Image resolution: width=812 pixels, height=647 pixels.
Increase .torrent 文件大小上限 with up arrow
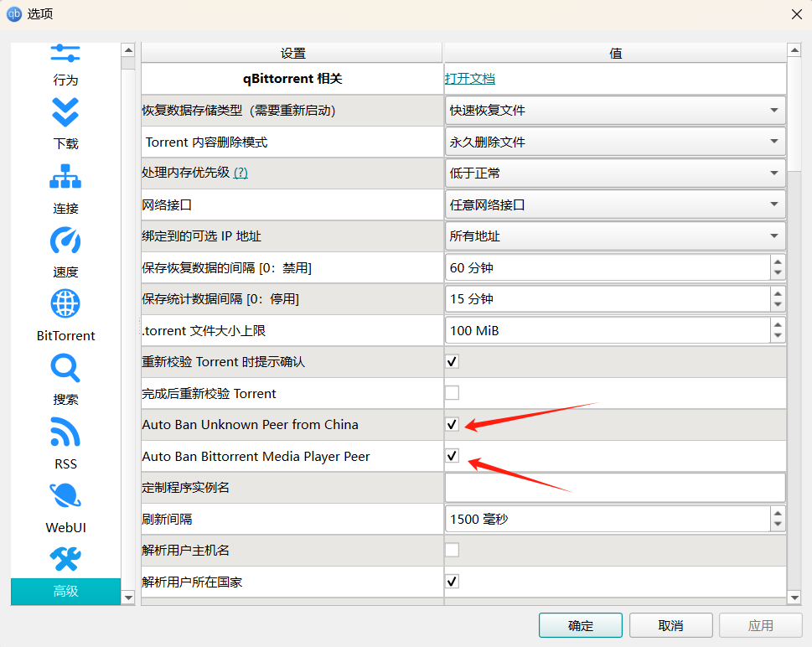click(x=778, y=325)
